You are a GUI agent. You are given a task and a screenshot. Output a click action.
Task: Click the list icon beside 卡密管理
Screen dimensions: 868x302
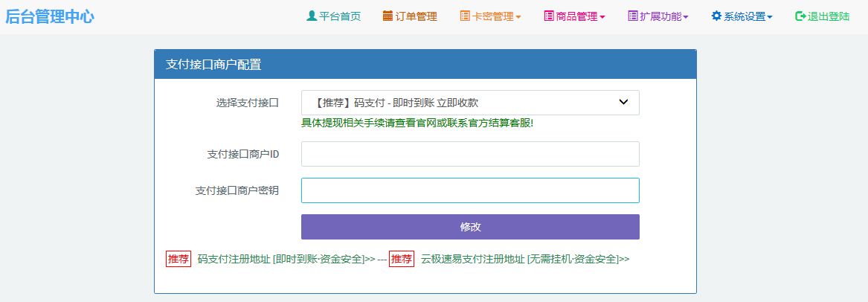pos(465,16)
